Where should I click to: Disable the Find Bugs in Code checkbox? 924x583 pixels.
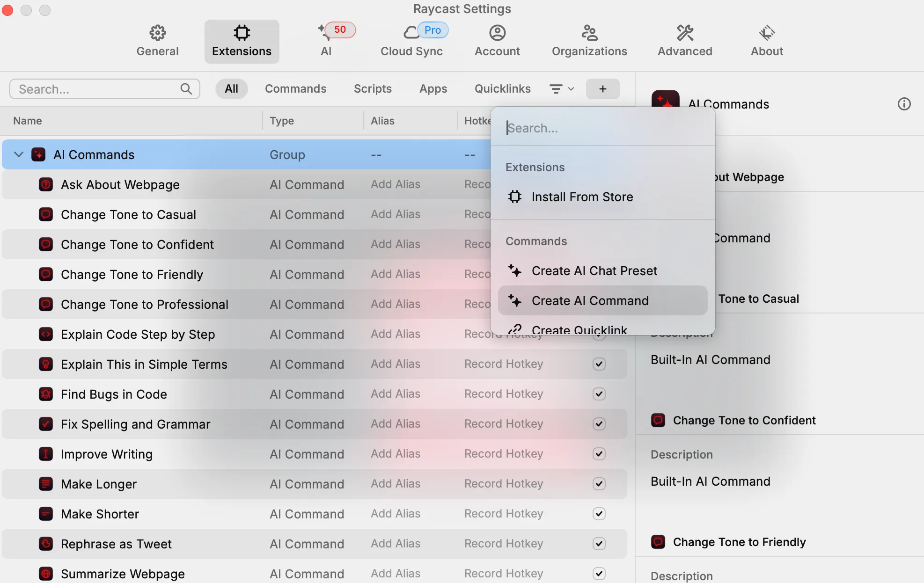pos(599,394)
